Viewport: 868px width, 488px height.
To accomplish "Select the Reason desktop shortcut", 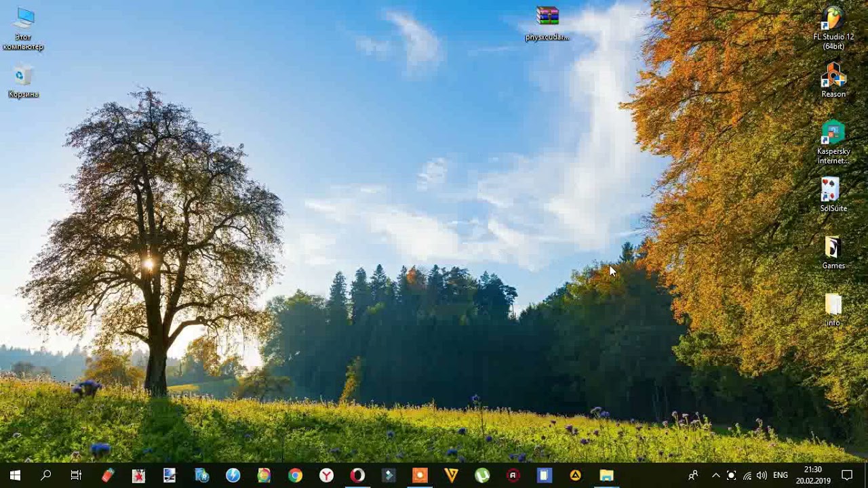I will click(833, 80).
